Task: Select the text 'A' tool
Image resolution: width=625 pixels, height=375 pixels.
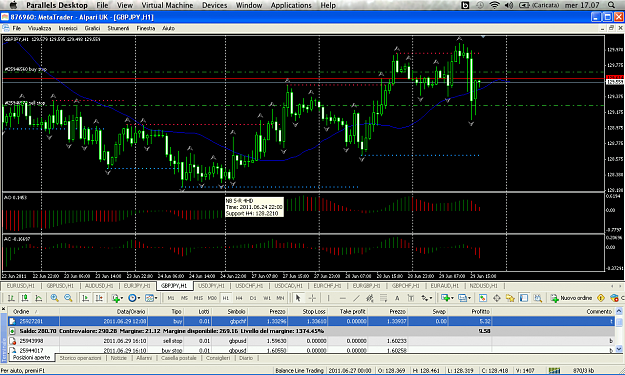Action: (x=397, y=298)
